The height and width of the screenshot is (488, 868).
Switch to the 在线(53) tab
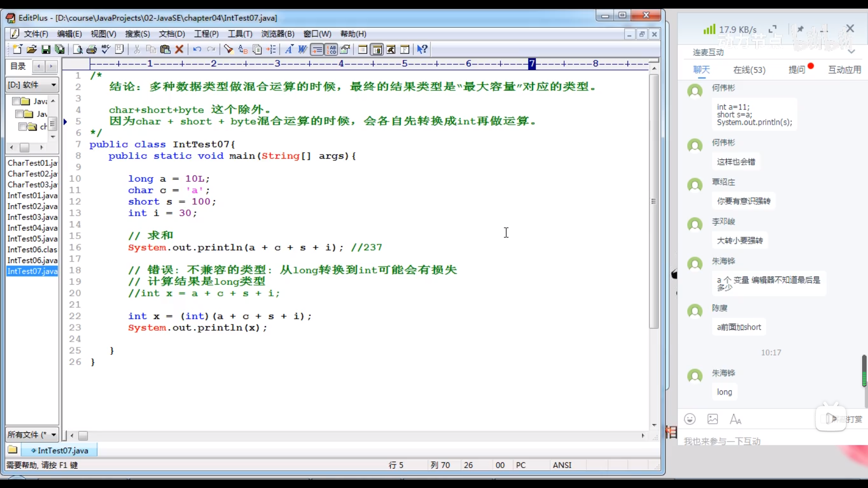tap(749, 70)
